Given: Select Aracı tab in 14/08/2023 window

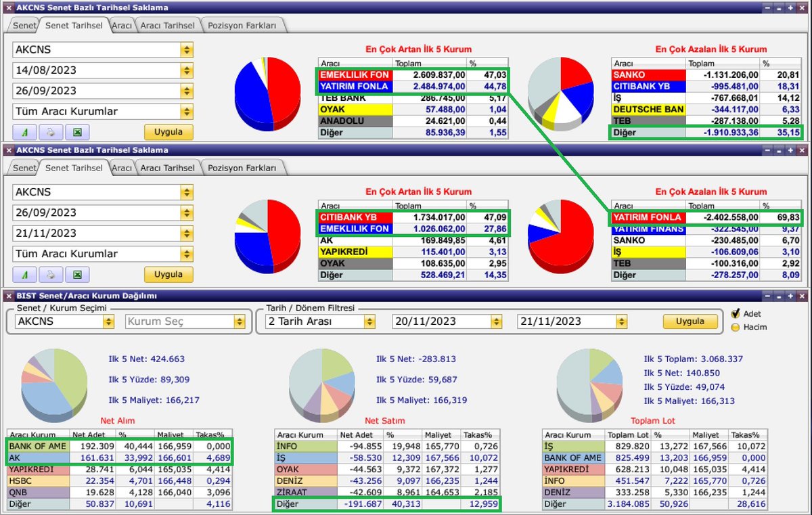Looking at the screenshot, I should pos(122,25).
